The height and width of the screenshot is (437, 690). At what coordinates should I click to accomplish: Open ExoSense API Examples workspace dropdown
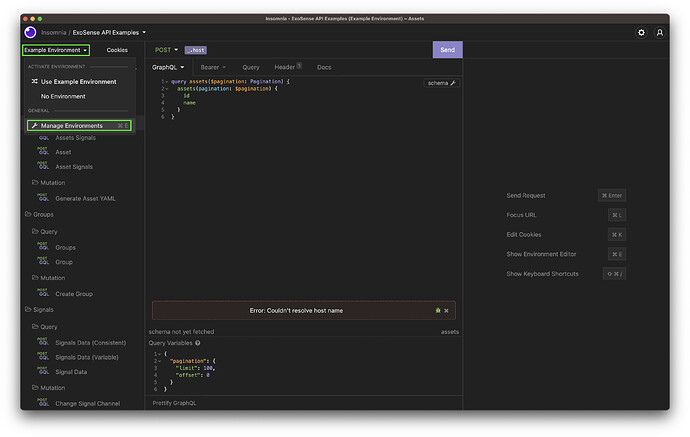(109, 33)
